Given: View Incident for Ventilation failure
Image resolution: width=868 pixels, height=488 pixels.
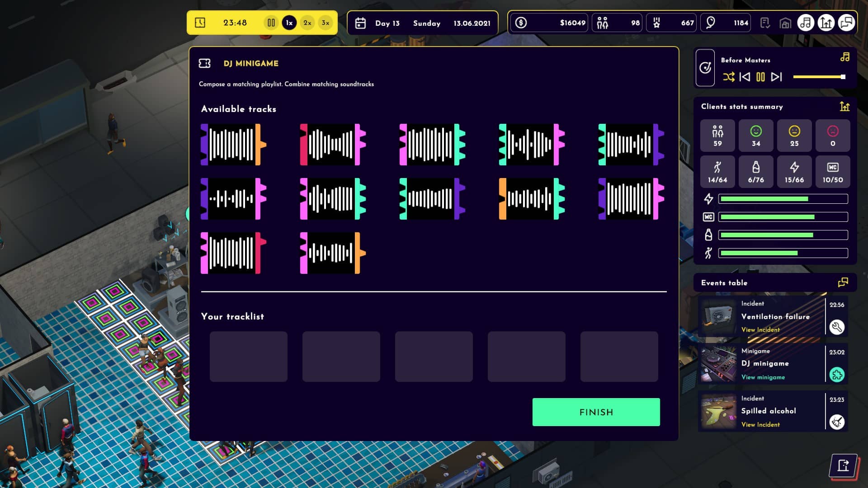Looking at the screenshot, I should click(760, 330).
